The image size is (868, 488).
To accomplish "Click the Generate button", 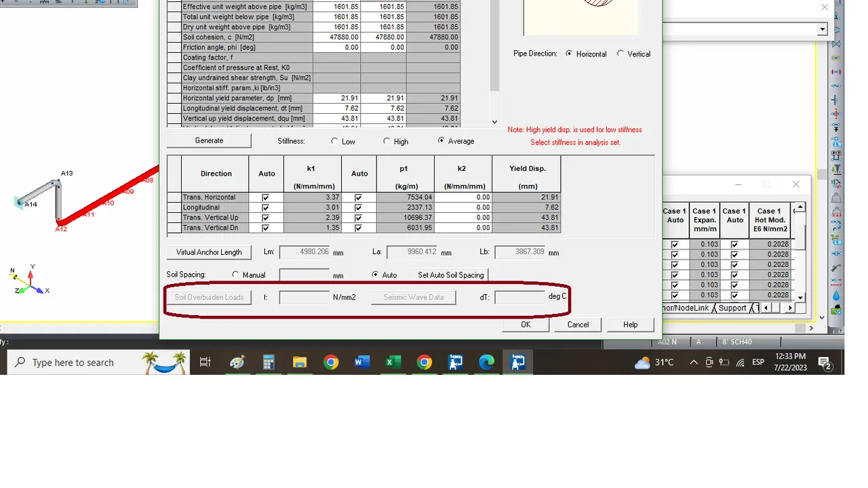I will [209, 140].
